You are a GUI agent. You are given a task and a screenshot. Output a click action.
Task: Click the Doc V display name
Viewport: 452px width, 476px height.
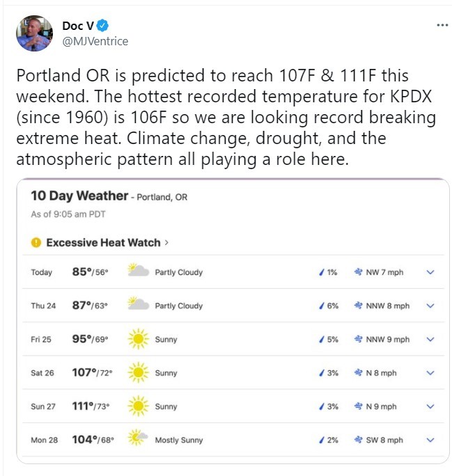78,26
